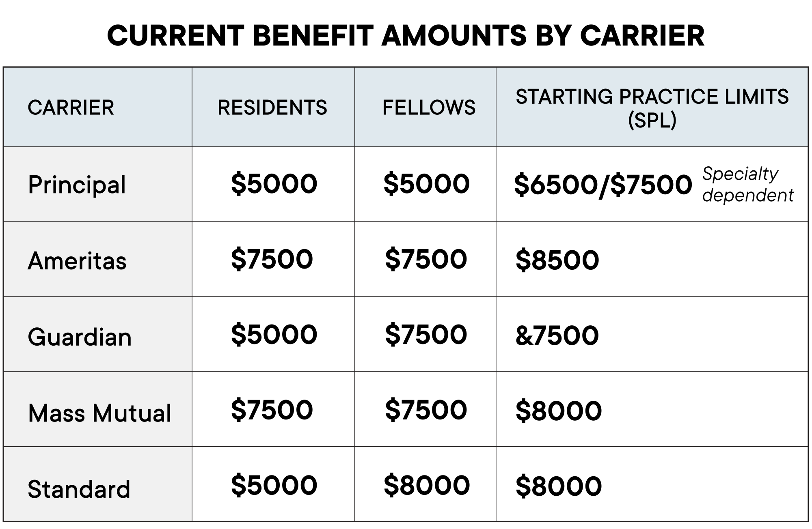Click the Standard carrier name
Image resolution: width=812 pixels, height=529 pixels.
click(79, 489)
